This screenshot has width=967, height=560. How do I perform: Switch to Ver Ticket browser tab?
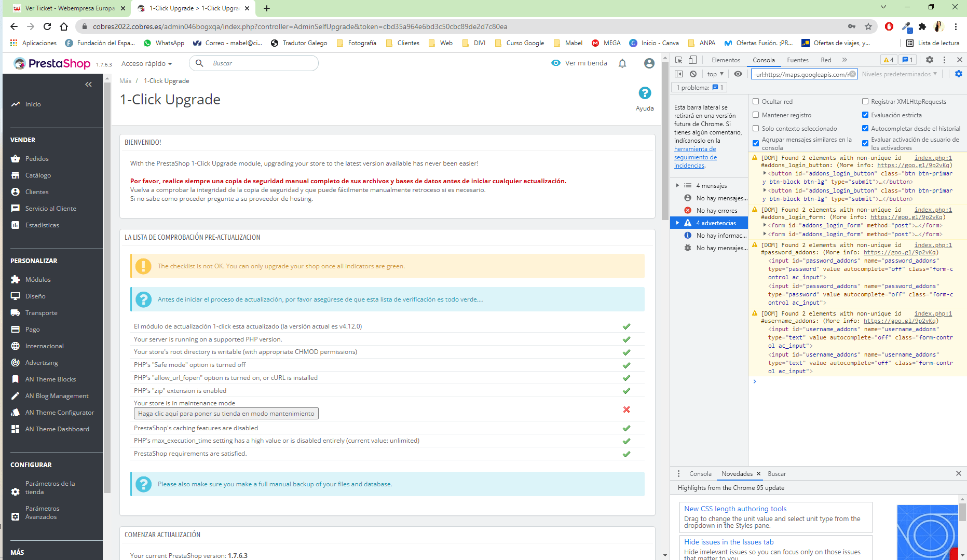pos(70,8)
